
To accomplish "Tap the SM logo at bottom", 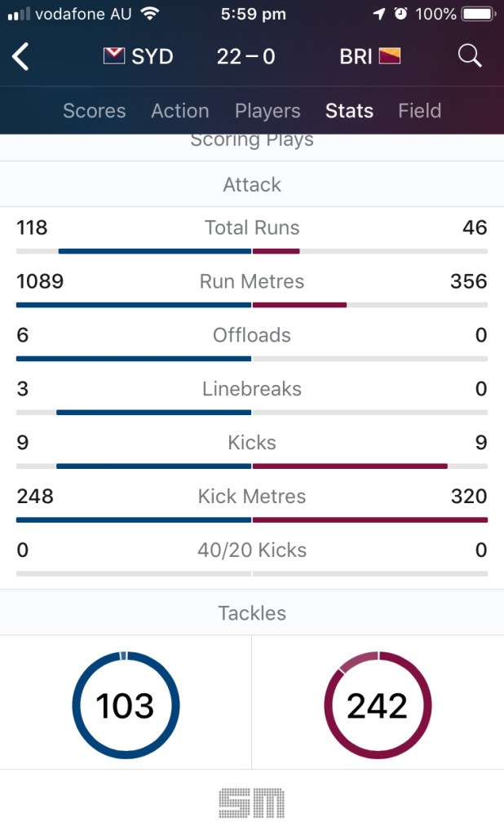I will pos(252,802).
